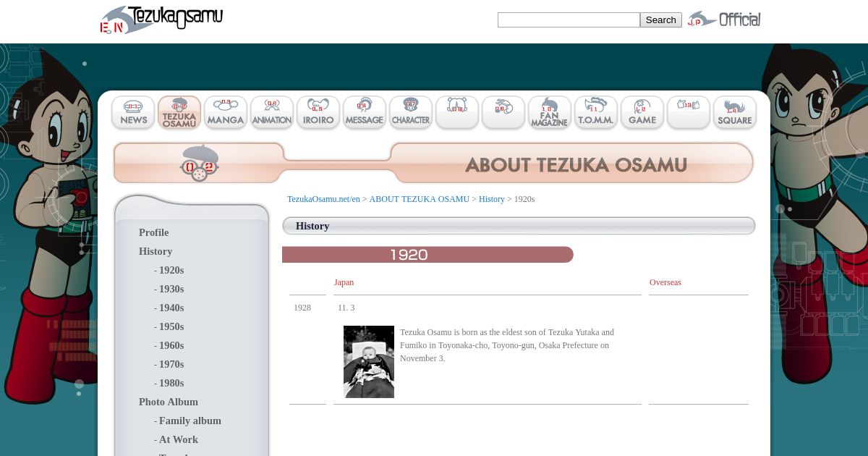This screenshot has width=868, height=456.
Task: Click the History section header
Action: [x=519, y=226]
